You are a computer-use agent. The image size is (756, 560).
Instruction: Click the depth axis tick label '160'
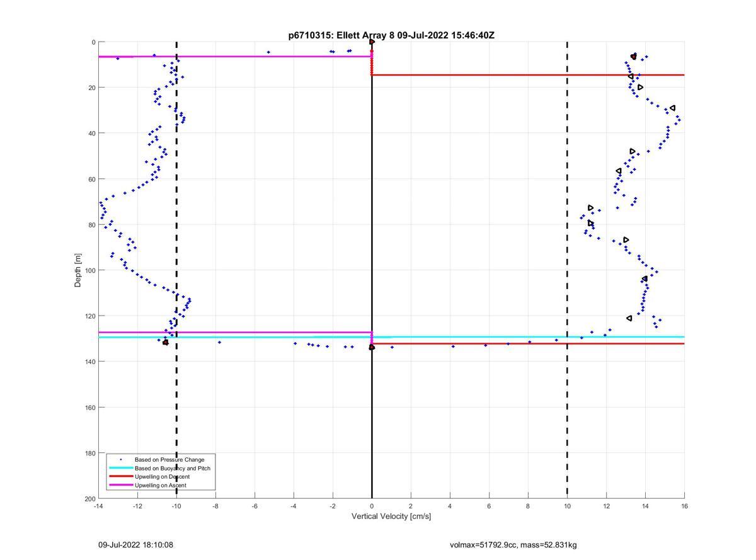89,408
